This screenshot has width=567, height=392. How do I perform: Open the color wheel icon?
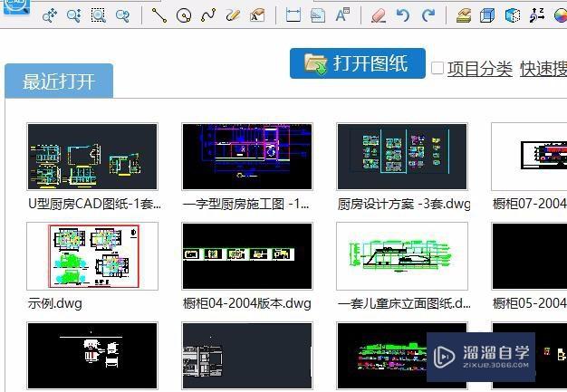560,15
